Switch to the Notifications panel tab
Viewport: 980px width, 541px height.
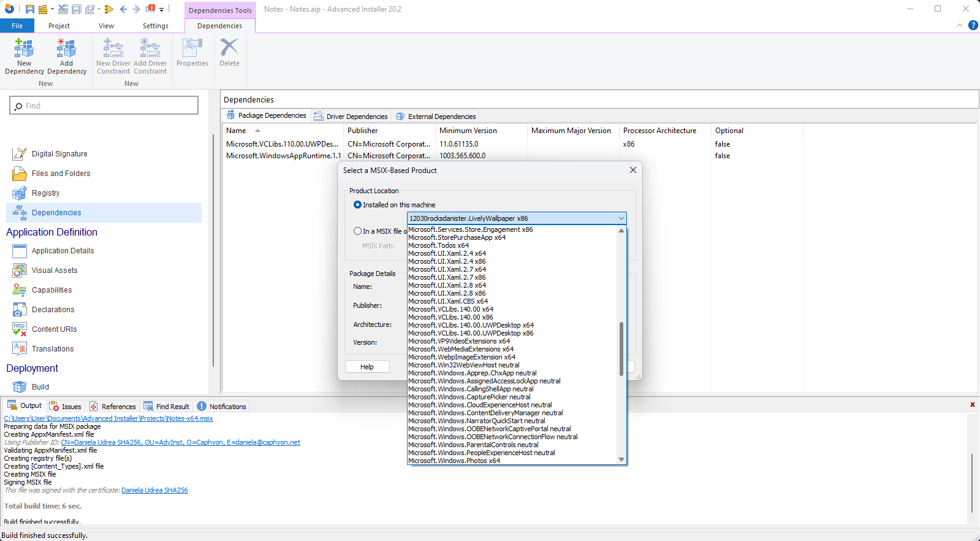[x=221, y=406]
